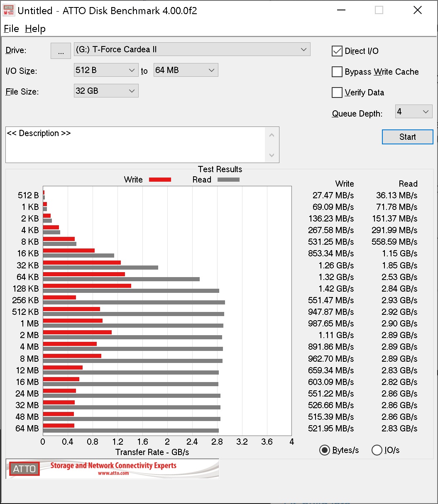Enable Bypass Write Cache checkbox
Screen dimensions: 438x504
[x=337, y=72]
